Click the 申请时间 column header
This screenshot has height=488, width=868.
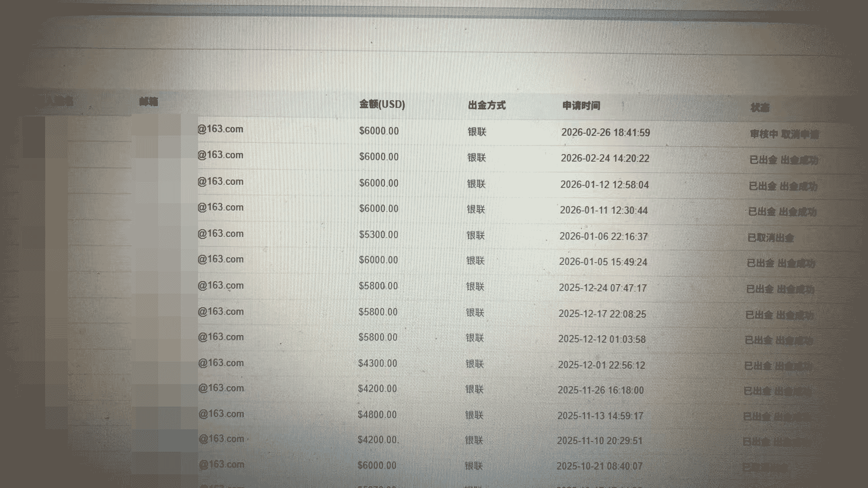pos(581,106)
